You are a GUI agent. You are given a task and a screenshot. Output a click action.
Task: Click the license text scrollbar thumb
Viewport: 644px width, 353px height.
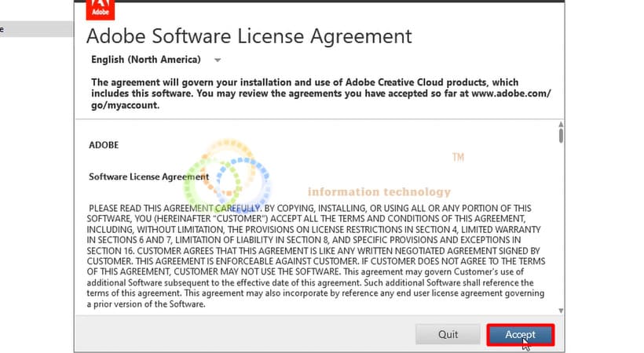point(561,136)
